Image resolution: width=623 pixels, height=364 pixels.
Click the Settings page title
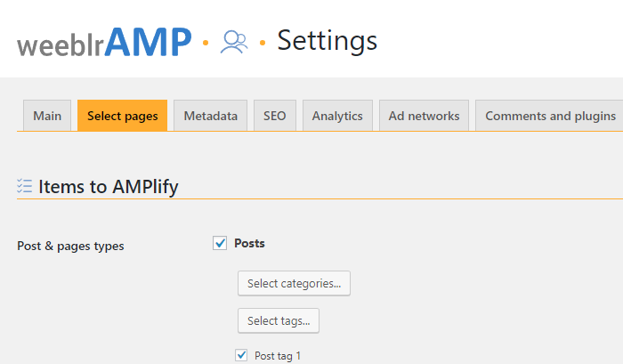[327, 41]
